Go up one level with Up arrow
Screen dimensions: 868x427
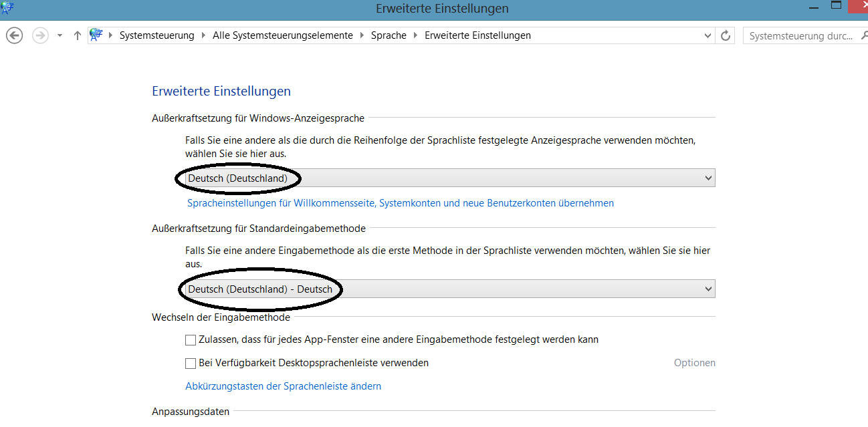[77, 35]
